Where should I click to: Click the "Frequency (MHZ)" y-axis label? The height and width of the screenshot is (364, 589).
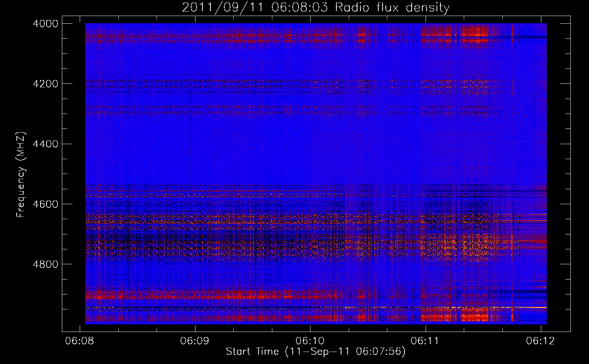[x=21, y=175]
